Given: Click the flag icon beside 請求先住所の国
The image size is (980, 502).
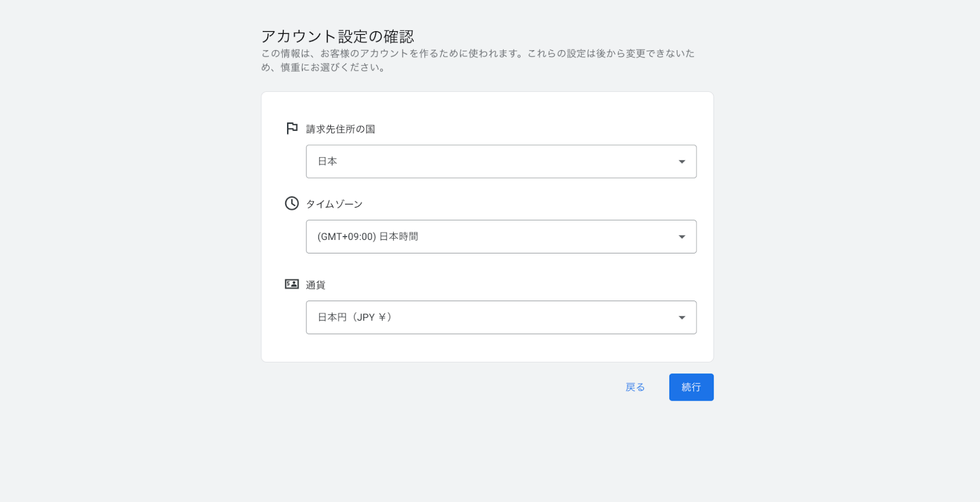Looking at the screenshot, I should pyautogui.click(x=292, y=128).
